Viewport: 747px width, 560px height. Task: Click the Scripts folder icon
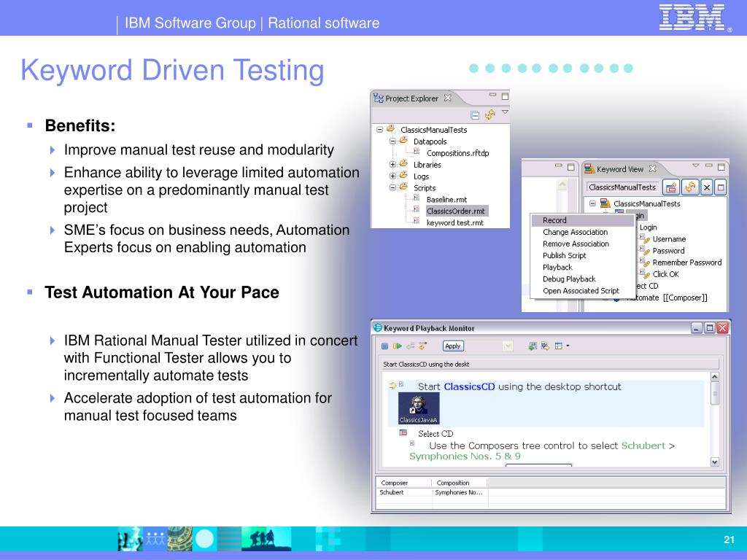[403, 187]
